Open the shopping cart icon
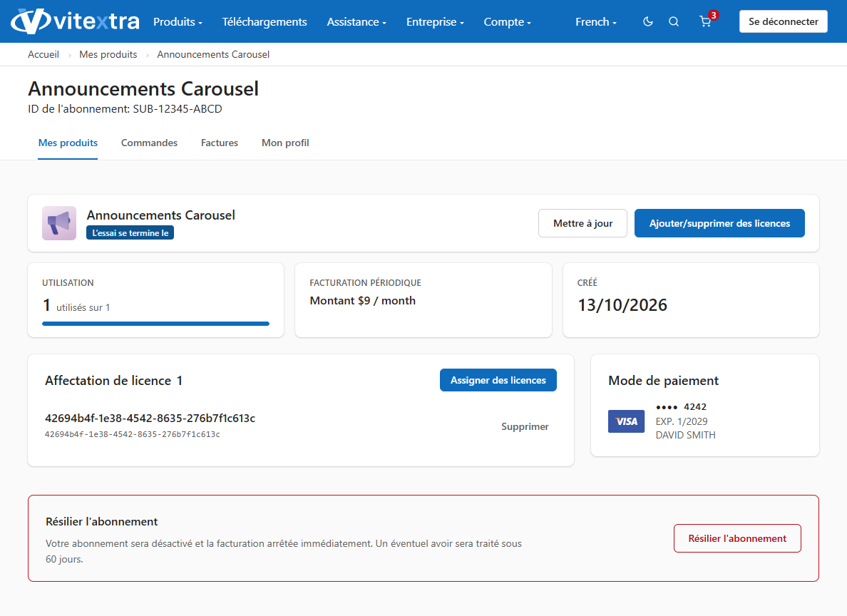 click(705, 21)
